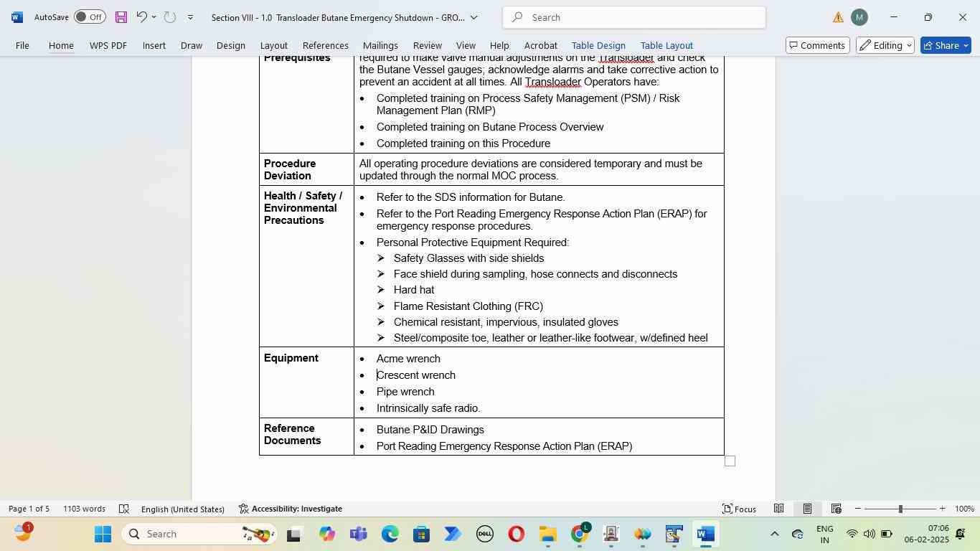Image resolution: width=980 pixels, height=551 pixels.
Task: Open the volume speaker icon
Action: [x=869, y=534]
